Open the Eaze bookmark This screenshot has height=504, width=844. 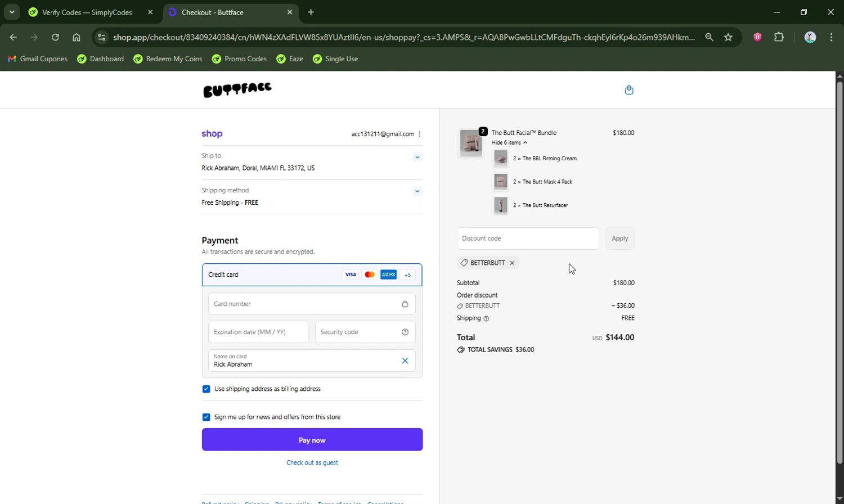(290, 58)
